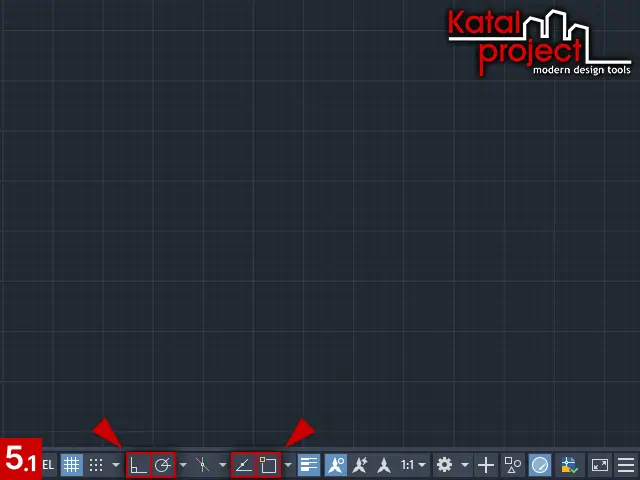Expand the polar tracking angle dropdown
The height and width of the screenshot is (480, 640).
coord(183,465)
